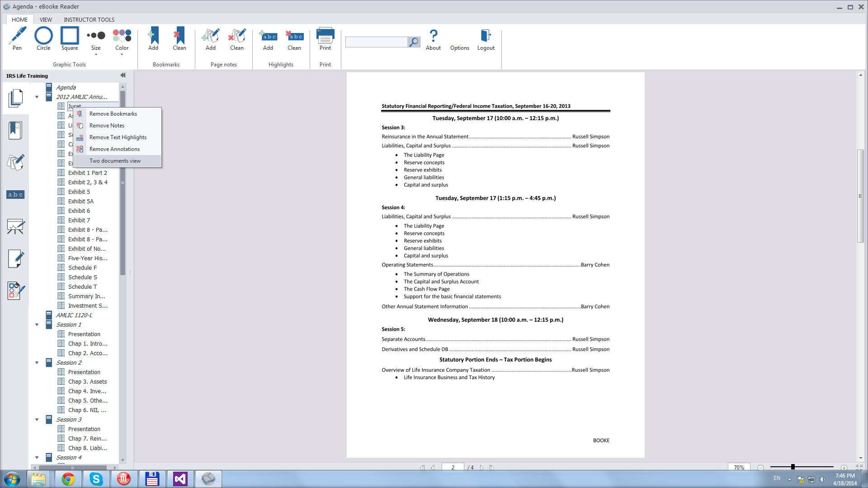
Task: Collapse the Session 2 tree node
Action: pyautogui.click(x=37, y=363)
